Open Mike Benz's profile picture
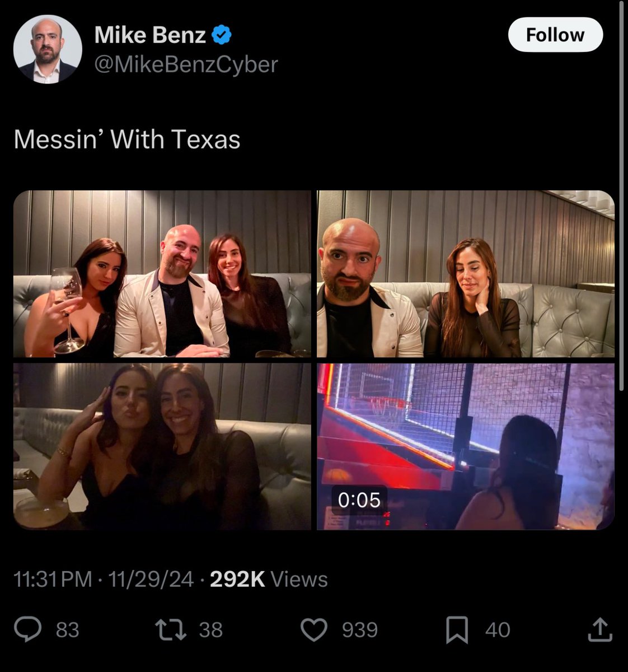Image resolution: width=628 pixels, height=672 pixels. point(48,49)
